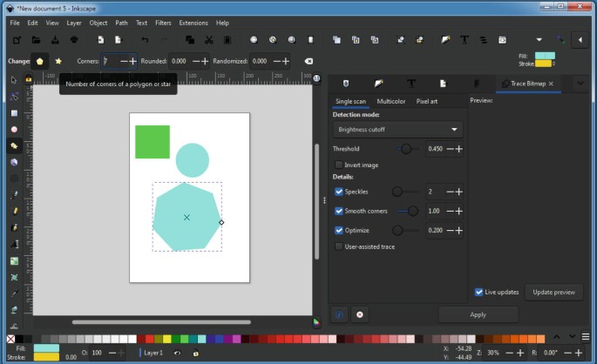Close the Trace Bitmap tab
The width and height of the screenshot is (597, 364).
[551, 84]
